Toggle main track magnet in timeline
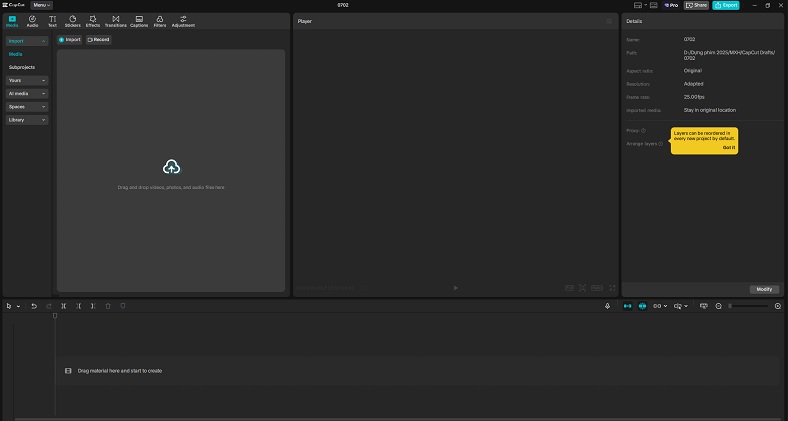Image resolution: width=788 pixels, height=421 pixels. pos(628,306)
